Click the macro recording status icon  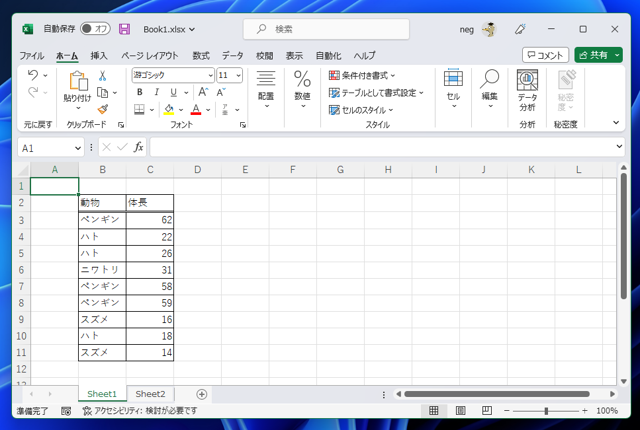[x=66, y=411]
